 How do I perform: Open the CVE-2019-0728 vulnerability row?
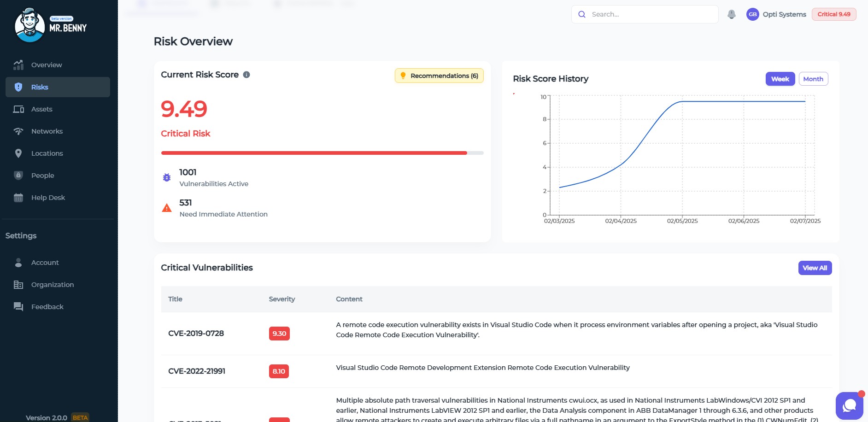pyautogui.click(x=196, y=333)
